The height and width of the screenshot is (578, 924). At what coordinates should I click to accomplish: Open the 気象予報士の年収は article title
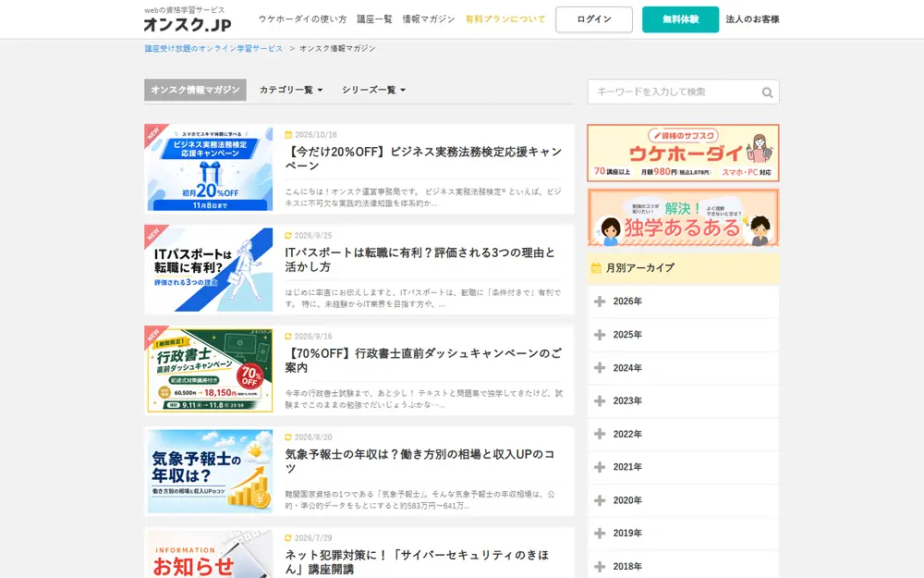(419, 461)
